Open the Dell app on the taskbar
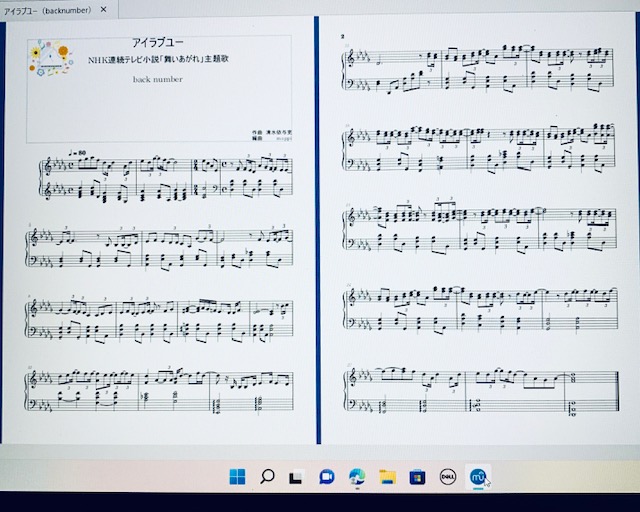 pos(448,476)
